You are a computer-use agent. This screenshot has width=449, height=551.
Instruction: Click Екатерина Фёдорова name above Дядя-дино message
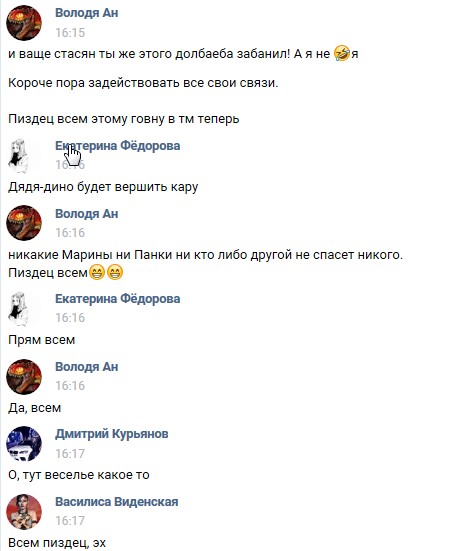point(117,145)
